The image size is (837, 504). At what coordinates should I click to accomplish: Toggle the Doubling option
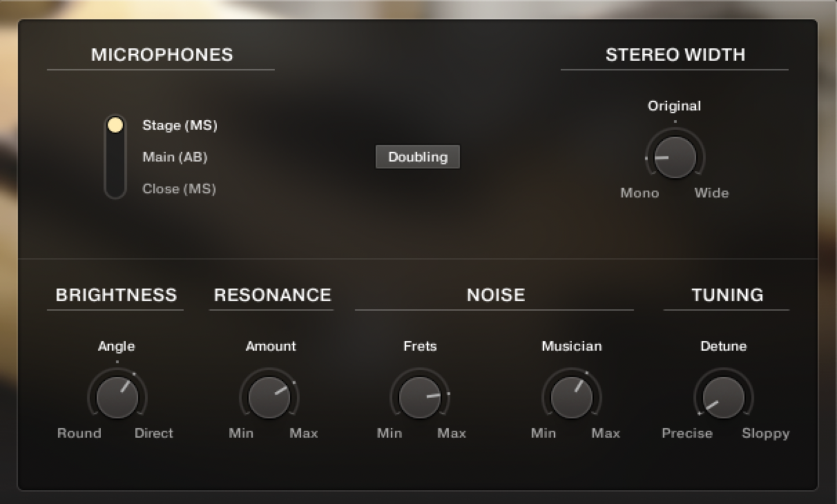(417, 157)
